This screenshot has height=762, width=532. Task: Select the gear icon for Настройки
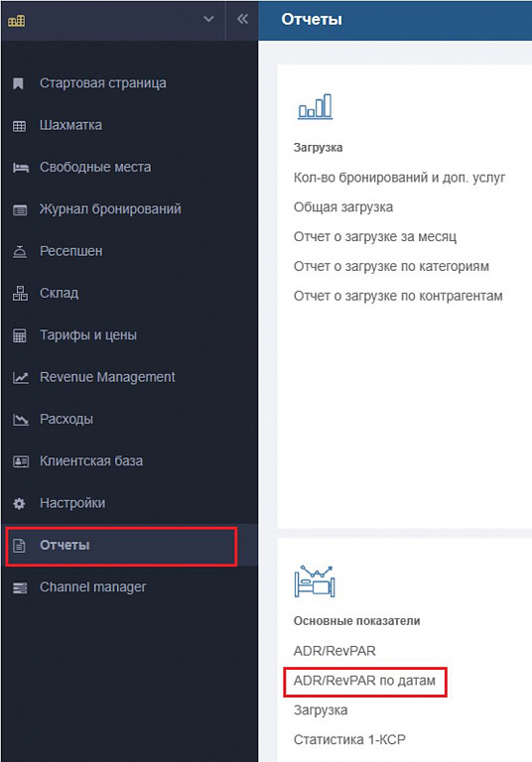[x=19, y=503]
